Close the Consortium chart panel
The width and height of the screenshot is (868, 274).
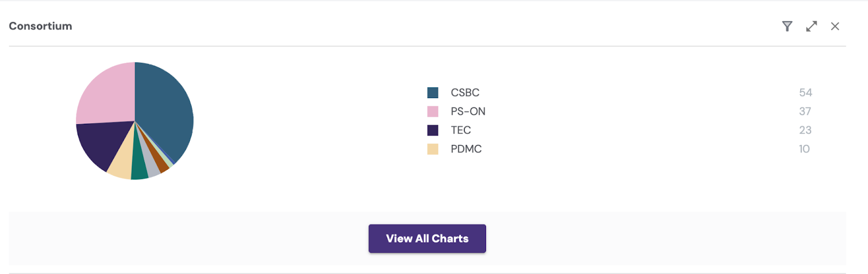coord(835,26)
